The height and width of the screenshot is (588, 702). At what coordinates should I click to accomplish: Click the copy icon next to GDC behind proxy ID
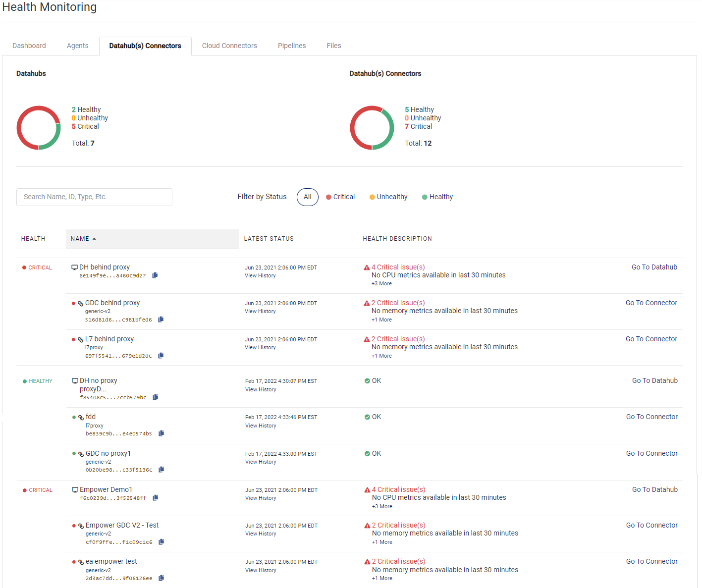161,319
